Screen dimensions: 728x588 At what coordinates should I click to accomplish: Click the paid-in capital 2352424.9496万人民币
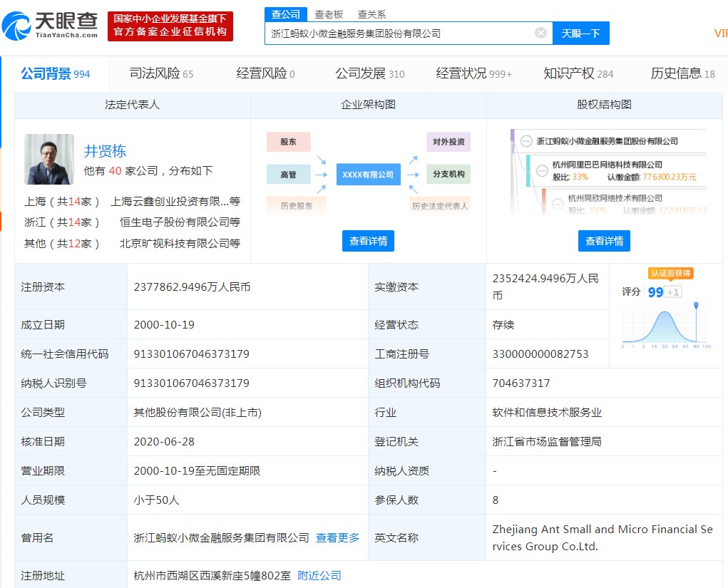point(545,287)
